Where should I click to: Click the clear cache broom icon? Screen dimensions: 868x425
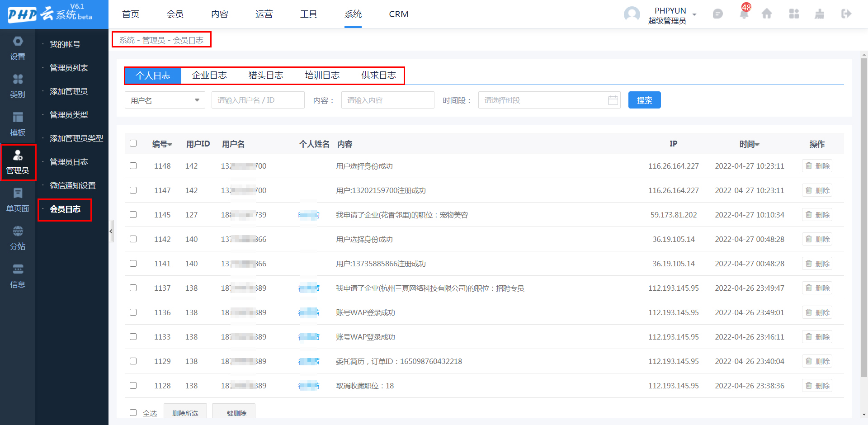(x=819, y=14)
